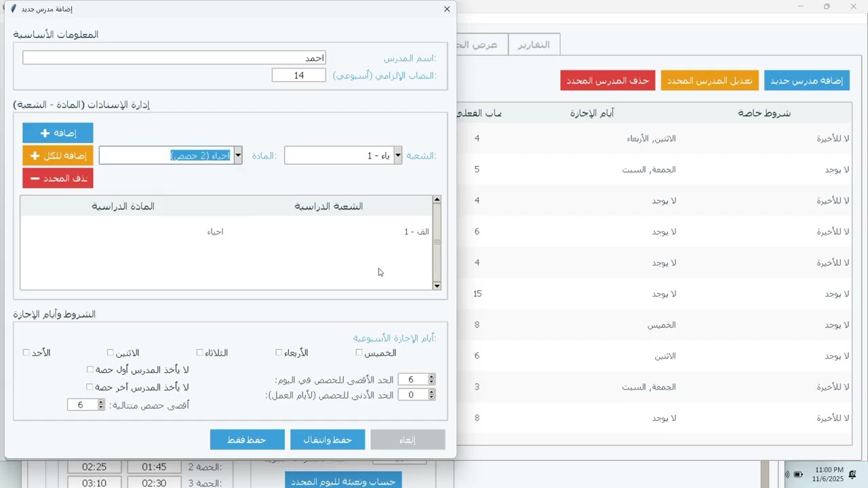Image resolution: width=868 pixels, height=488 pixels.
Task: Click the الحد الأقصى للحصص في اليوم spinbox
Action: coord(416,380)
